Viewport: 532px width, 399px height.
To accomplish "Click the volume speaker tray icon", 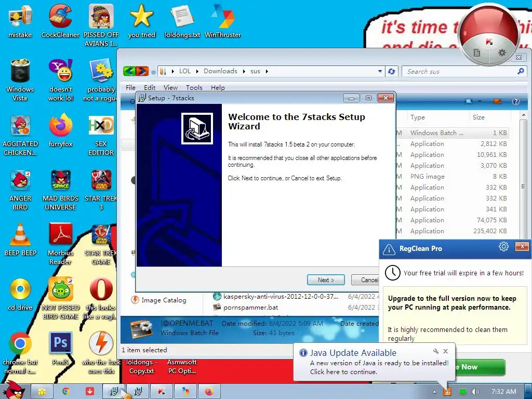I will point(475,392).
